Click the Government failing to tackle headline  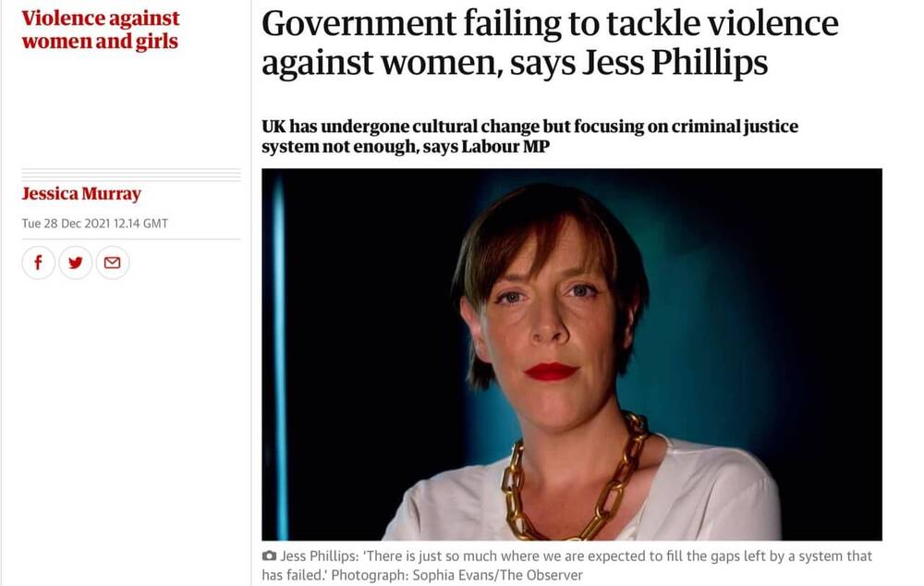pos(550,43)
